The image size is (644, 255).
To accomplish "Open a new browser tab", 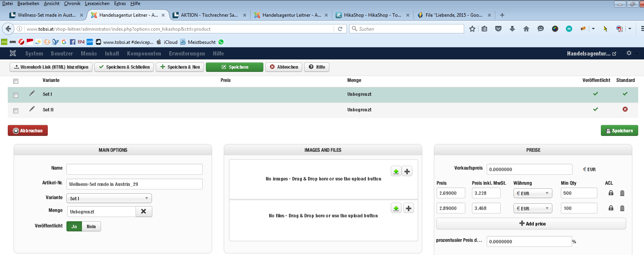I will click(502, 15).
